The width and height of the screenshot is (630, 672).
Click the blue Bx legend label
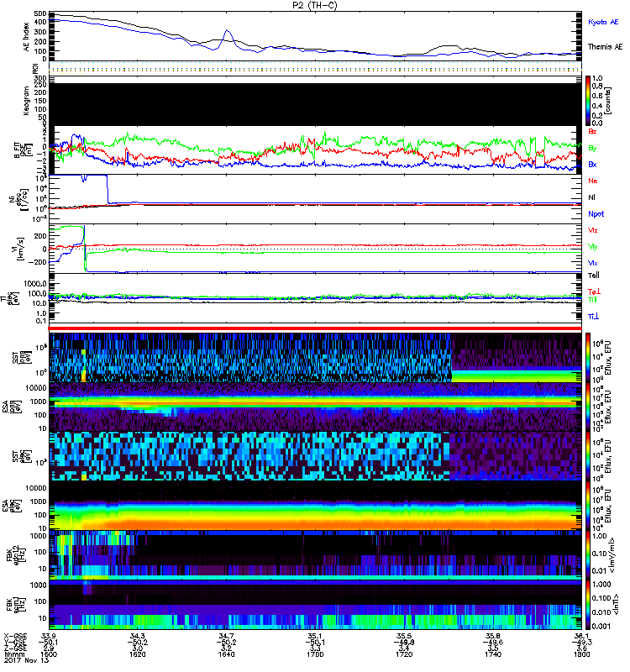[592, 164]
